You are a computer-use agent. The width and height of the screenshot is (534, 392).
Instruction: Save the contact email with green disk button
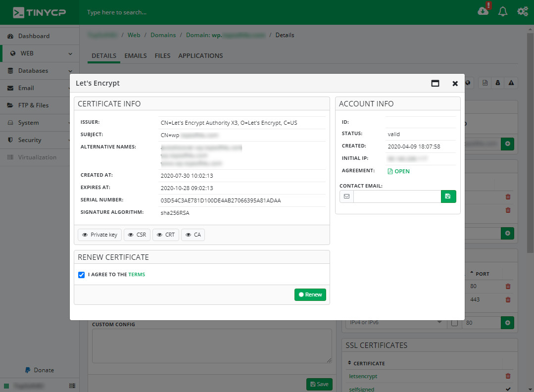448,196
